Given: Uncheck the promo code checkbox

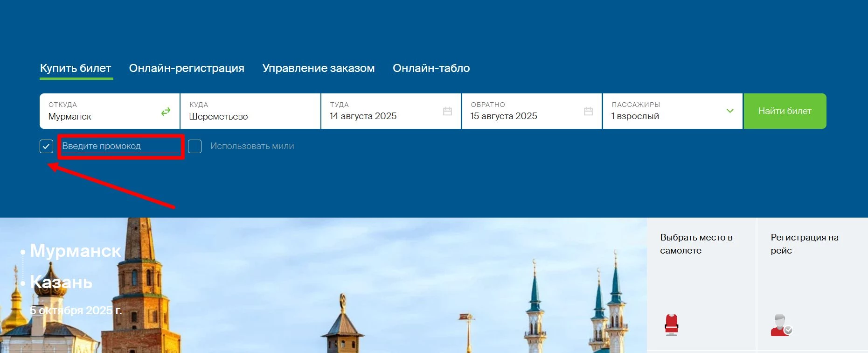Looking at the screenshot, I should pos(46,146).
